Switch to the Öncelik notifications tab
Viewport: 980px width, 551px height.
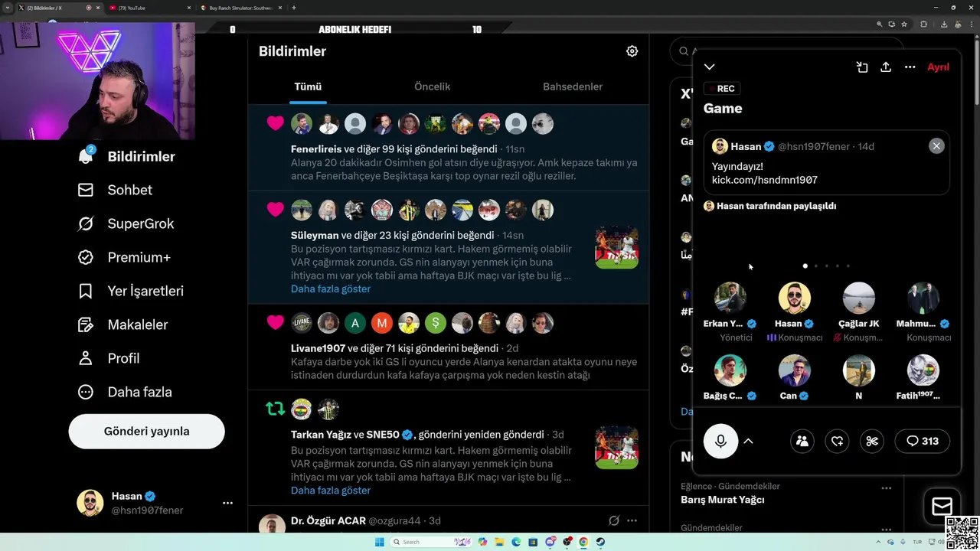point(432,86)
